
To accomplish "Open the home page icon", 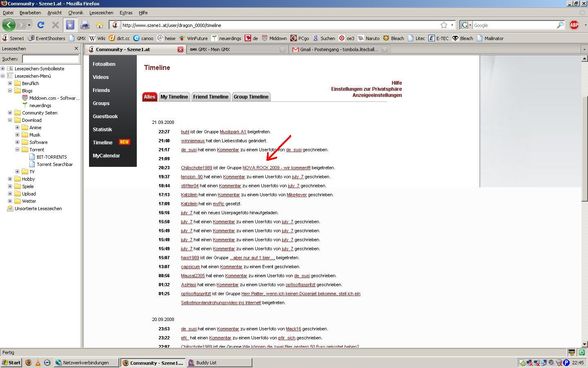I will click(100, 26).
